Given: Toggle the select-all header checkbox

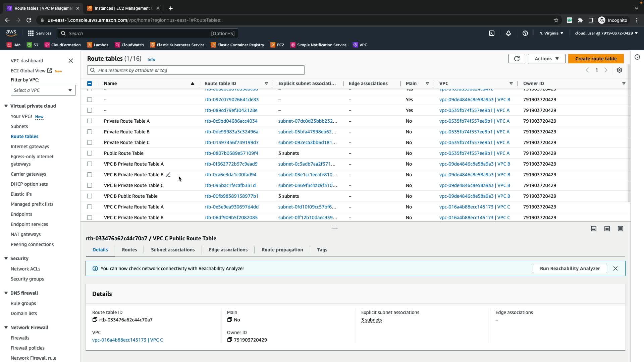Looking at the screenshot, I should (90, 83).
